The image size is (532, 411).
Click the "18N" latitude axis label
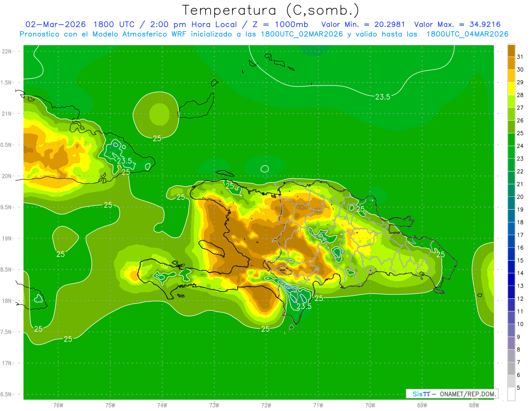8,301
